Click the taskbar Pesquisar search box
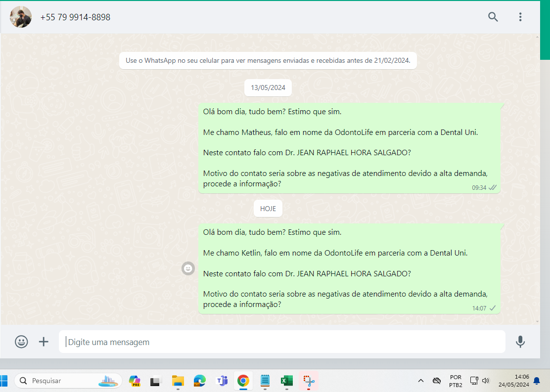 click(x=68, y=381)
